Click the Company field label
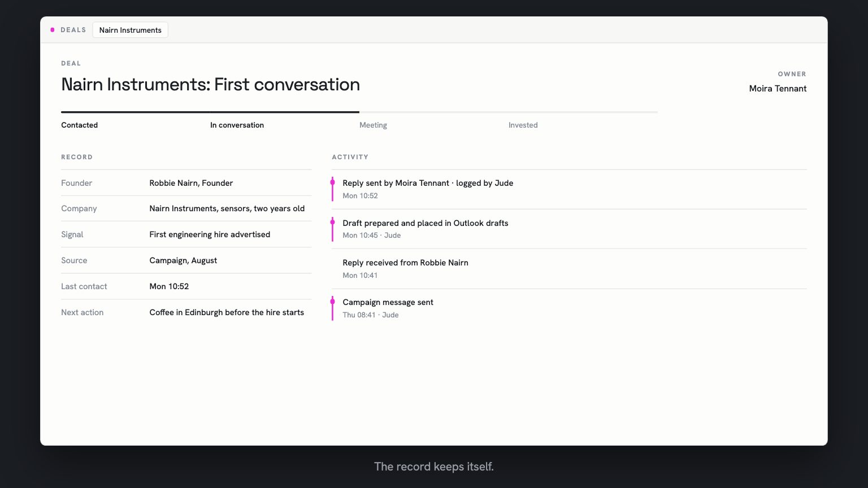868x488 pixels. click(x=79, y=208)
